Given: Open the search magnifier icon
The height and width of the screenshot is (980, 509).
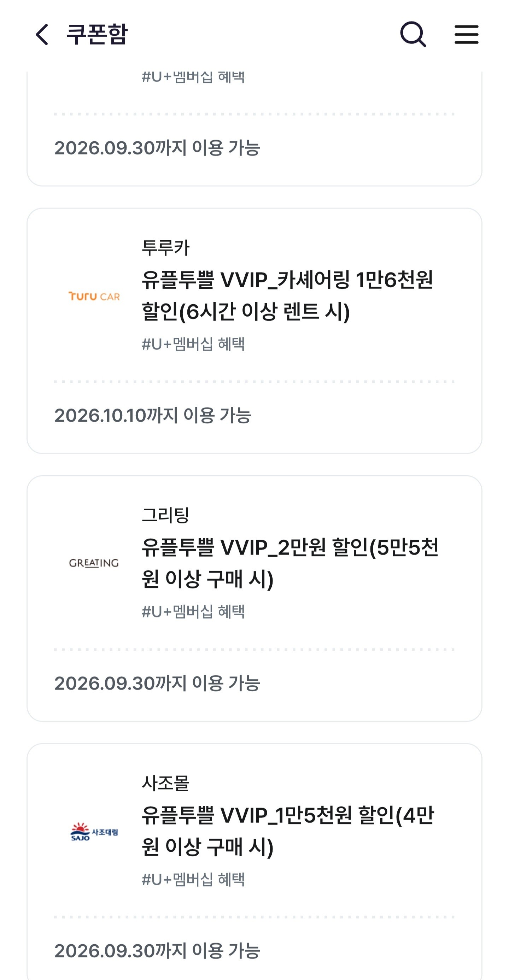Looking at the screenshot, I should click(413, 34).
